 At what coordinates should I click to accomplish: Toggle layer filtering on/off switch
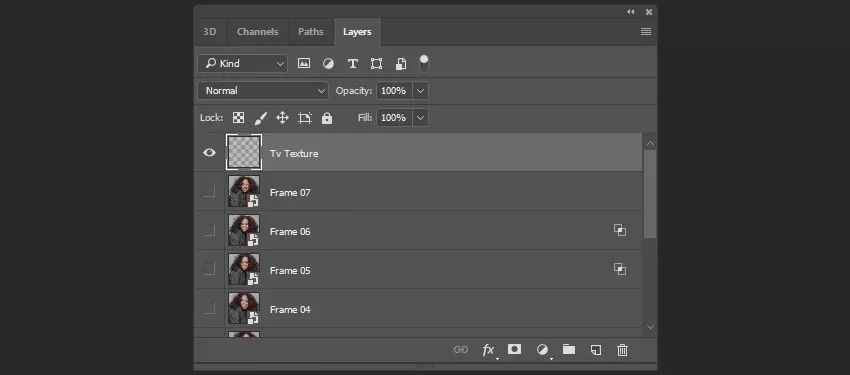coord(423,62)
